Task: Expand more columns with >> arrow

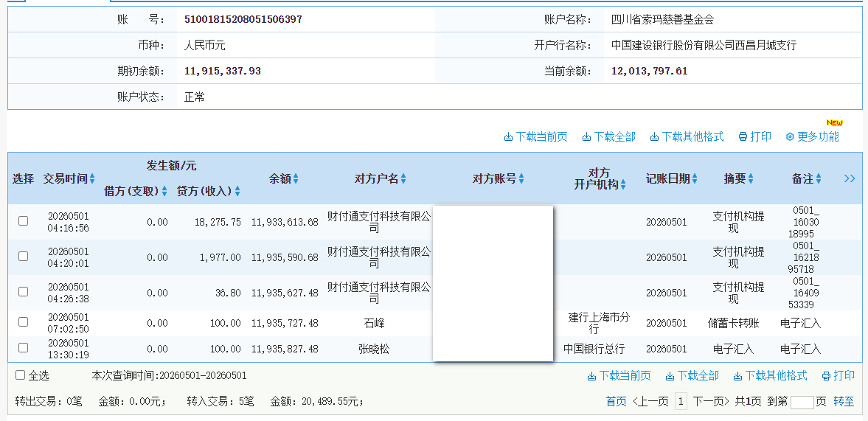Action: pos(849,178)
